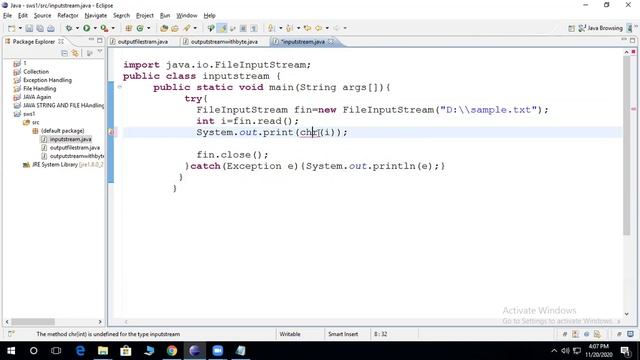Collapse All in Package Explorer
640x360 pixels.
[x=64, y=53]
